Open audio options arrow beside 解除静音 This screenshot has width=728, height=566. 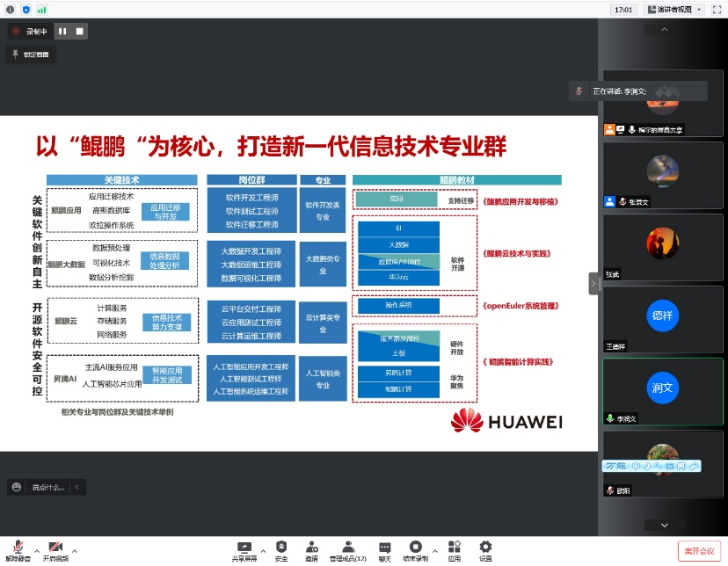(37, 551)
